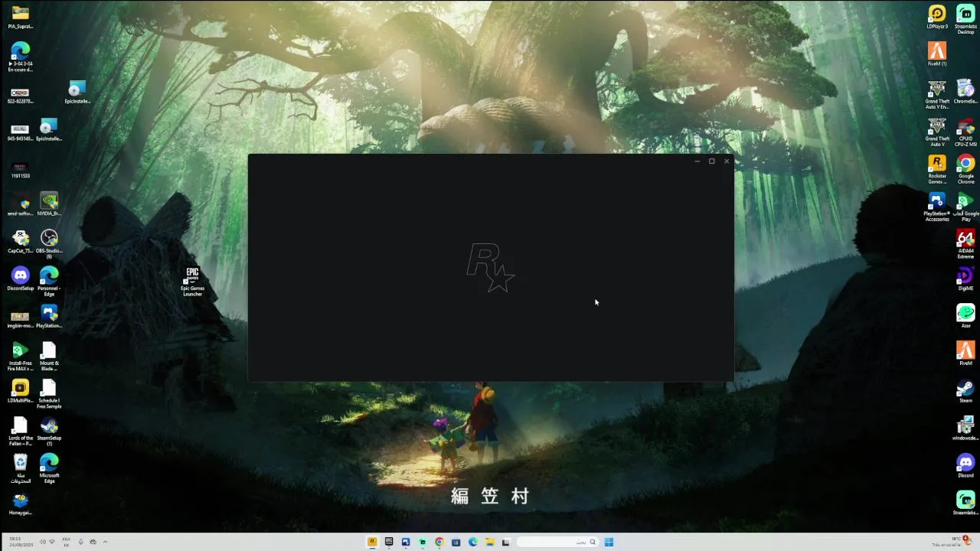Open Streamlabs Desktop shortcut at top right
Viewport: 980px width, 551px height.
tap(965, 19)
